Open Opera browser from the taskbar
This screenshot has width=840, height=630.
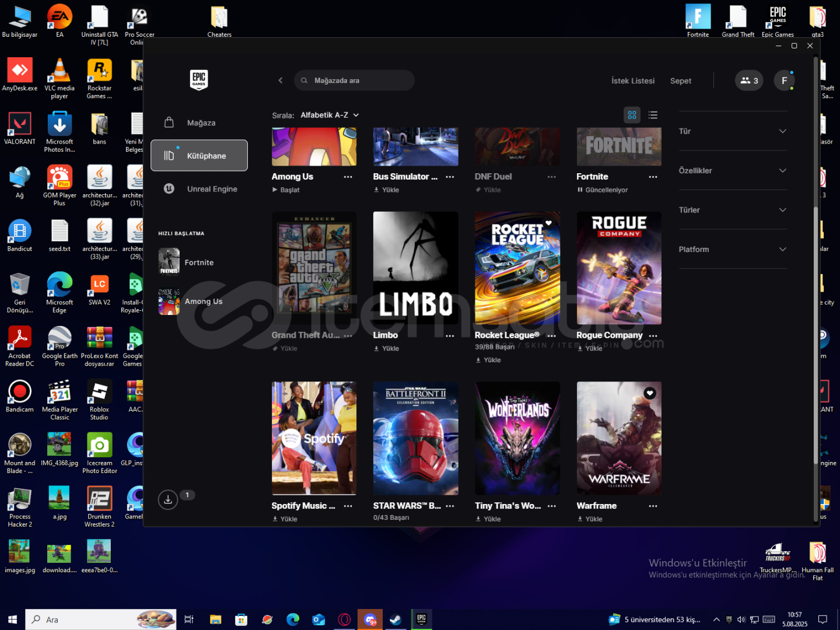pyautogui.click(x=344, y=619)
